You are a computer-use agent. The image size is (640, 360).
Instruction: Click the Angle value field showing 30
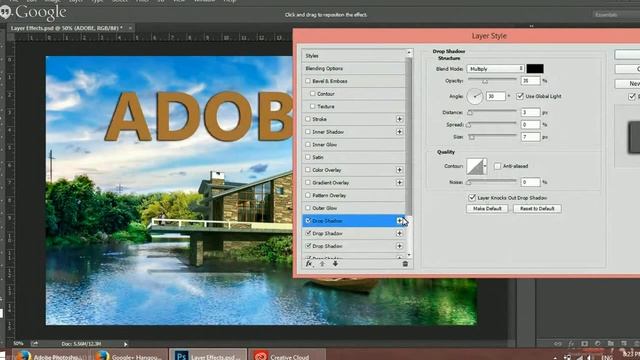(496, 96)
